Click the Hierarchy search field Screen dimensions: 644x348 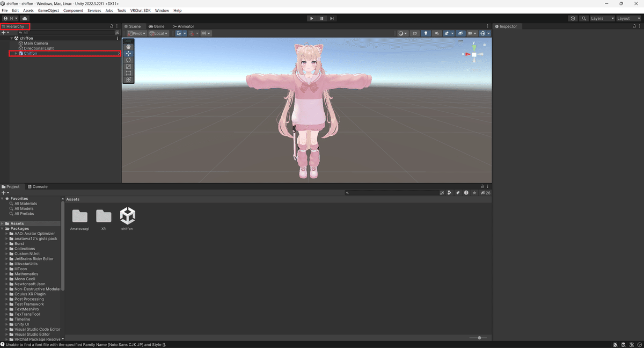[x=65, y=33]
